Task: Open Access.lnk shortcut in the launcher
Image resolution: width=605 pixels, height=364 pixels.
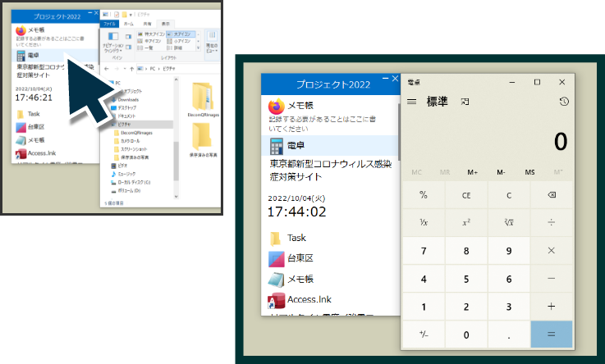Action: coord(308,299)
